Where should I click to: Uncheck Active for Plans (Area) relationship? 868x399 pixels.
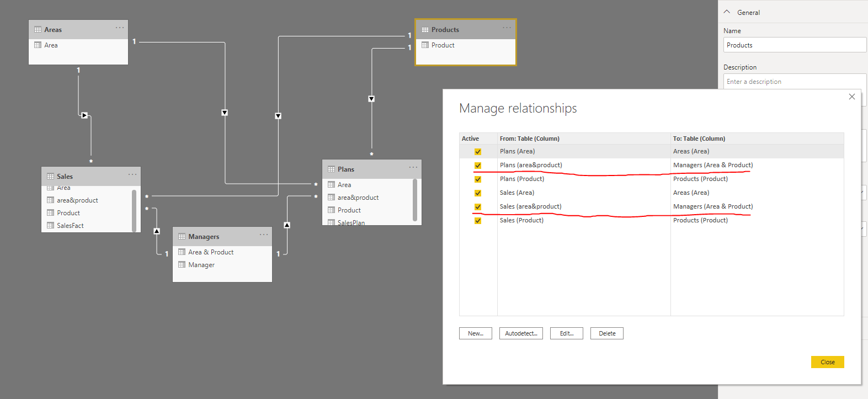pos(478,152)
